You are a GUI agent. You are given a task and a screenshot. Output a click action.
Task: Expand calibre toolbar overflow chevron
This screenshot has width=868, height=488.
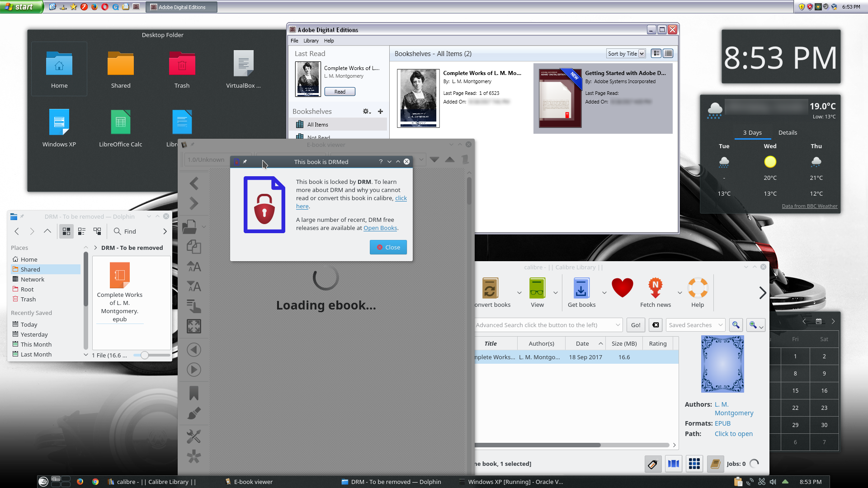(763, 293)
